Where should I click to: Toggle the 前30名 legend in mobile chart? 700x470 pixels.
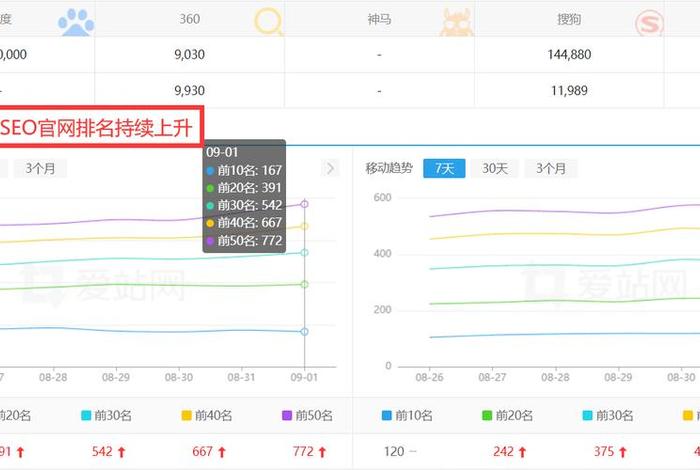pos(608,416)
